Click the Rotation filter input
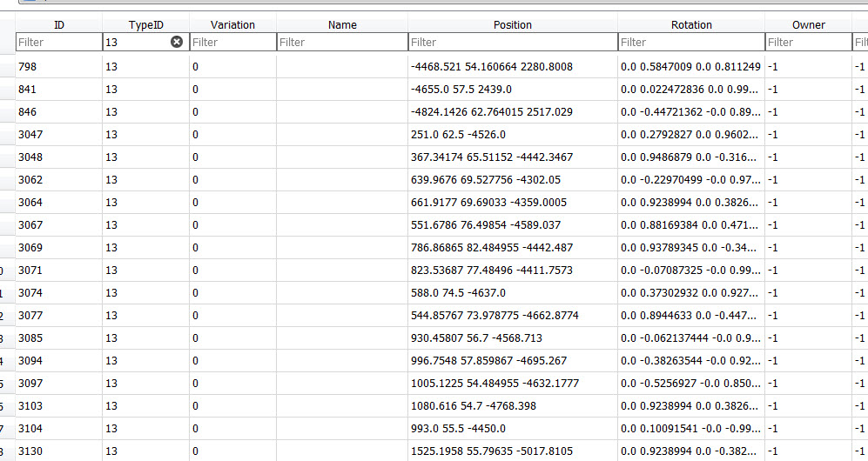 (x=691, y=42)
